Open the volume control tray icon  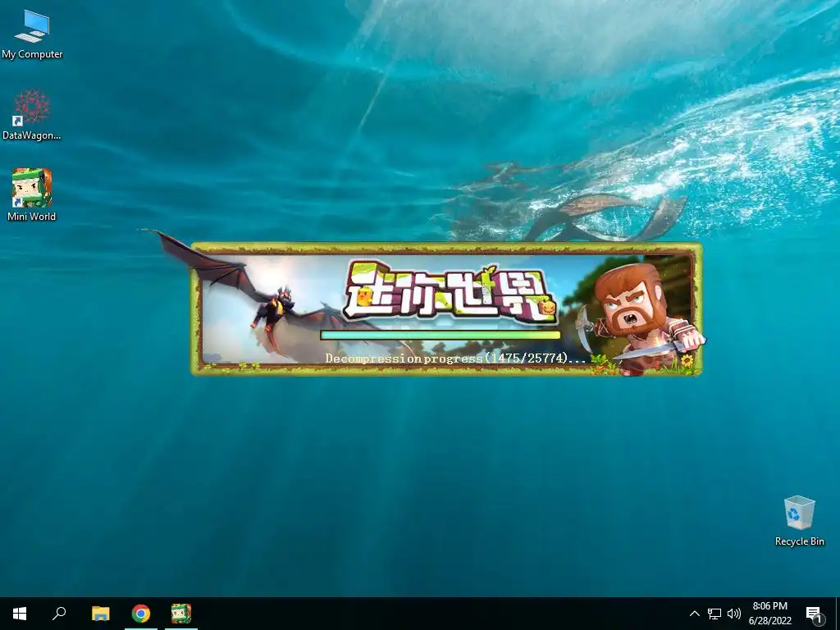pos(734,614)
